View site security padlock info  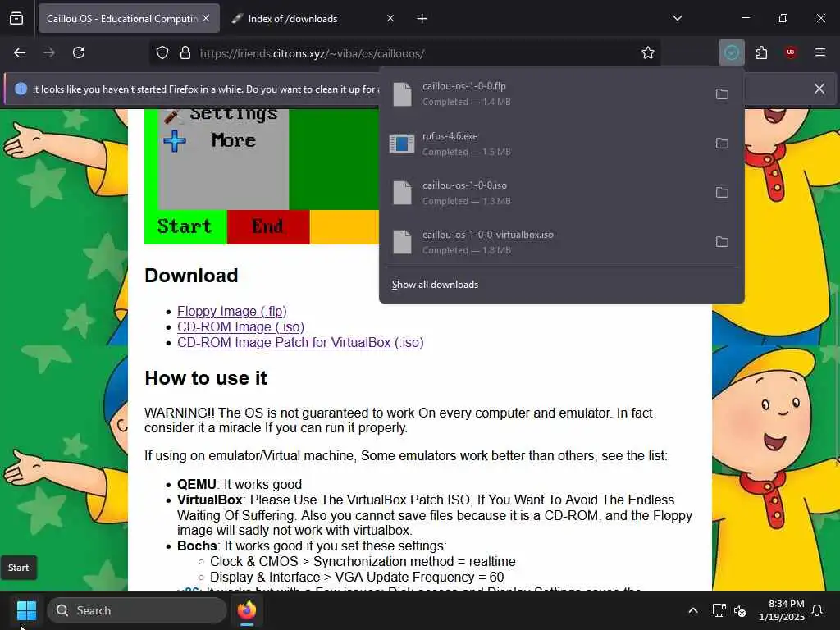pos(185,53)
